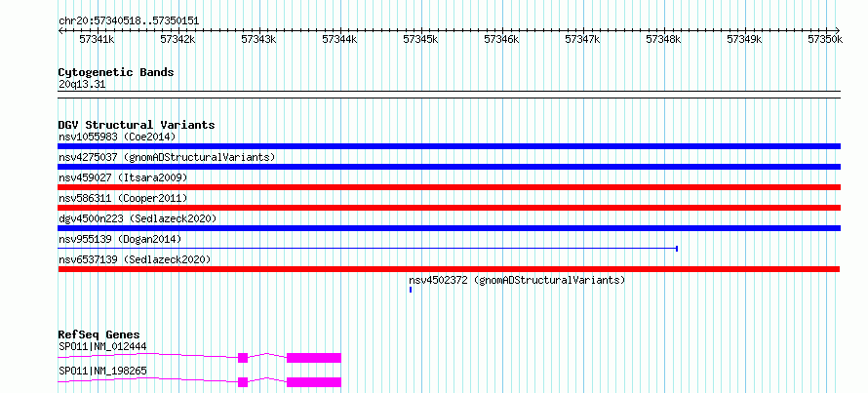Click the nsv459027 (Itsara2009) red bar
This screenshot has height=393, width=868.
[449, 187]
